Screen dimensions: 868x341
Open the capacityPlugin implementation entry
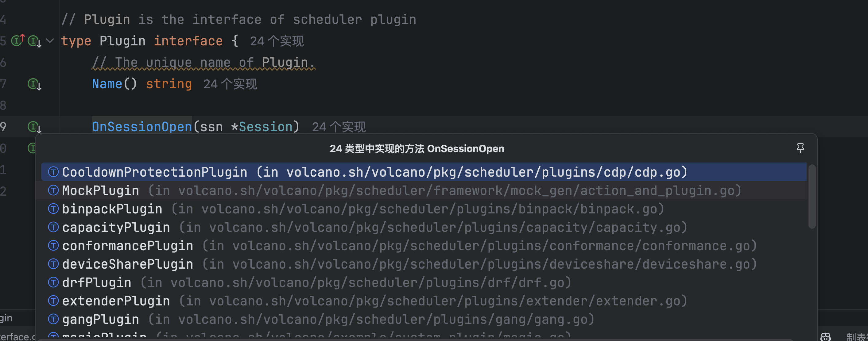pos(116,227)
